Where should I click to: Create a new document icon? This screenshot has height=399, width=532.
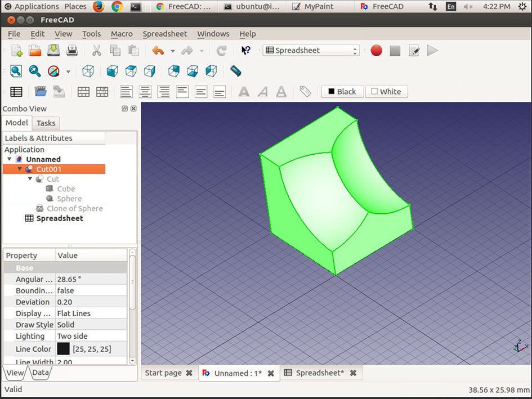[17, 51]
